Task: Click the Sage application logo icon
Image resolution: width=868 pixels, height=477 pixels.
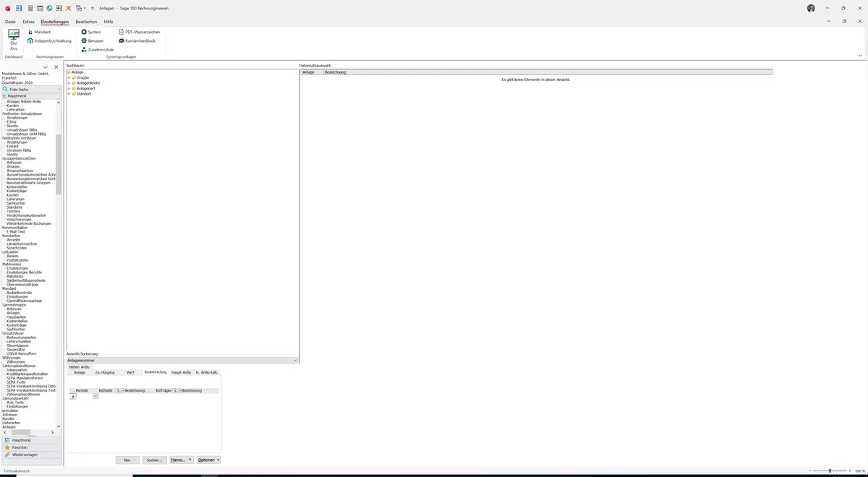Action: [7, 8]
